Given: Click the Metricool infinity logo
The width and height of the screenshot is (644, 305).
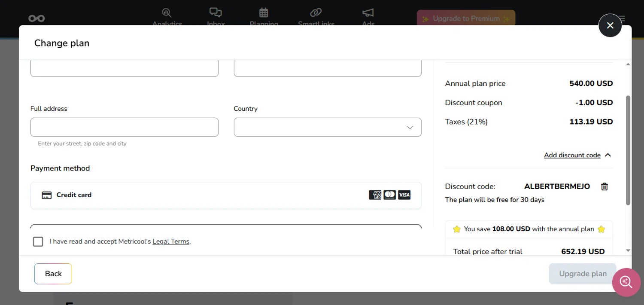Looking at the screenshot, I should 36,18.
